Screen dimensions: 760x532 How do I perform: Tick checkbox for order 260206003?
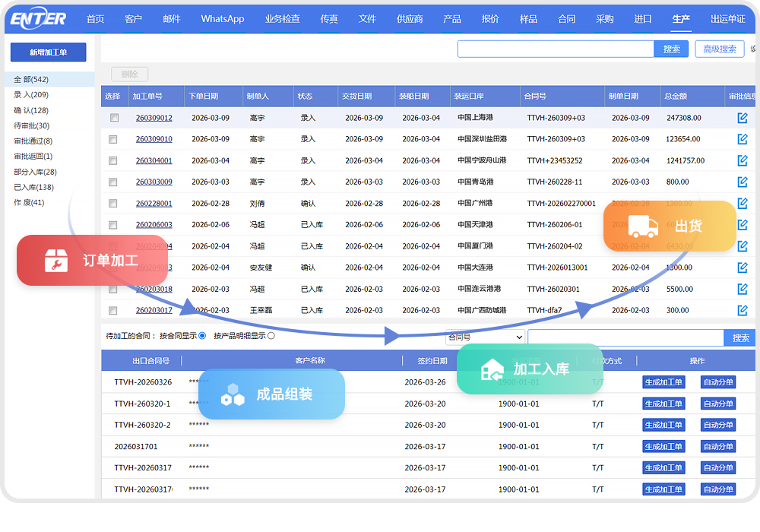(113, 225)
